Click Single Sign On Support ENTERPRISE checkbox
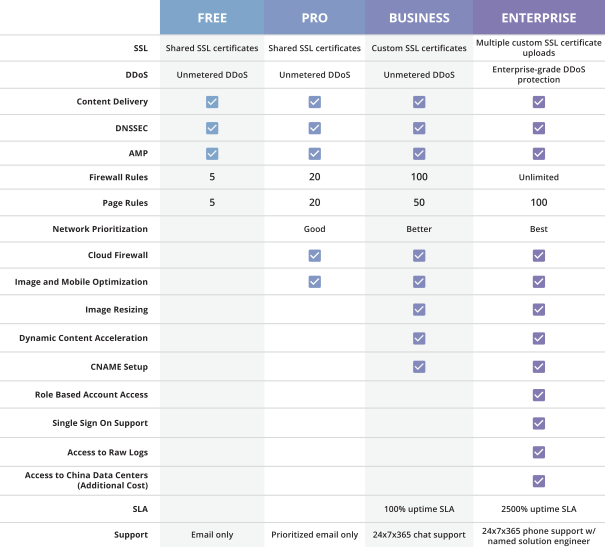The height and width of the screenshot is (547, 605). (538, 423)
